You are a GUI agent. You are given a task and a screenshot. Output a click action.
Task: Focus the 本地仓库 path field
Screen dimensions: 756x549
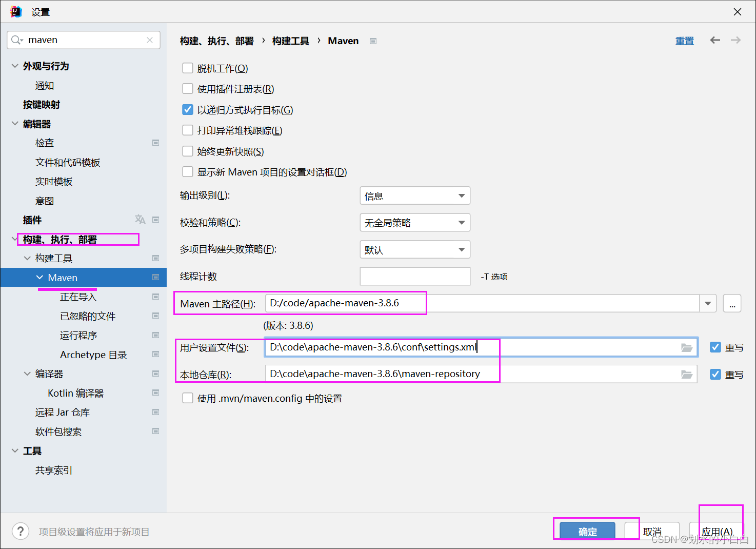481,374
